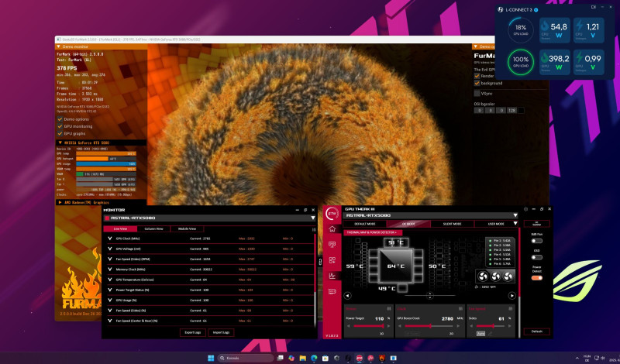Expand the GPU Temperature (Celsius) row
The image size is (620, 364).
click(109, 280)
